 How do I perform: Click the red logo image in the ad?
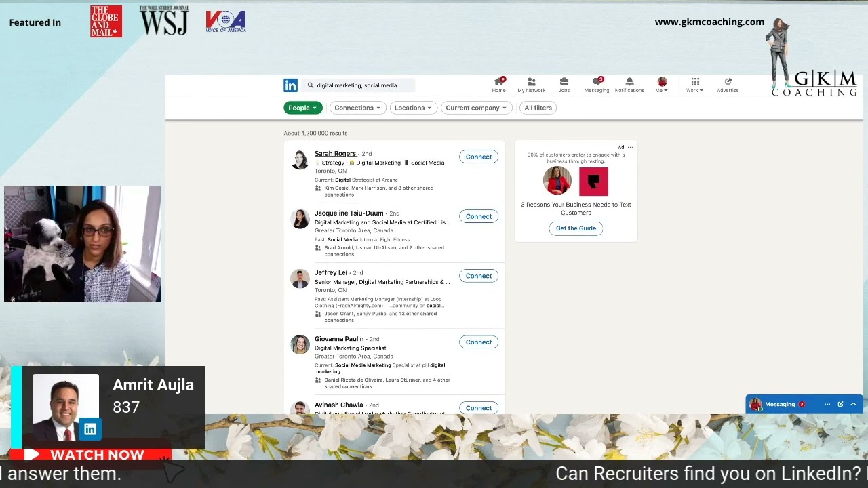(593, 181)
